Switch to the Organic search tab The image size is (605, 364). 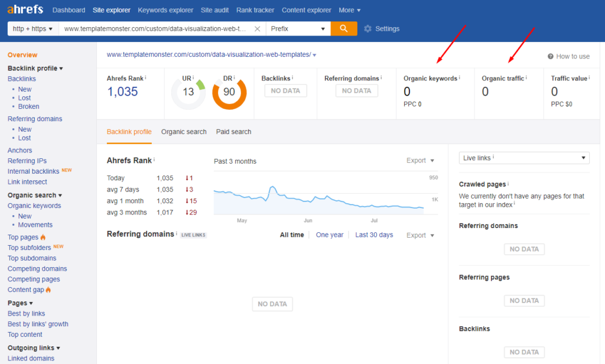pyautogui.click(x=183, y=132)
